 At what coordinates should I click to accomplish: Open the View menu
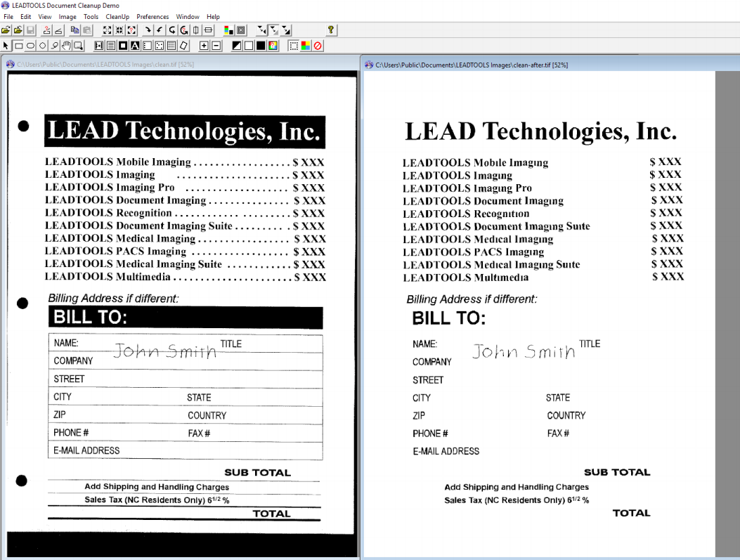[x=45, y=17]
